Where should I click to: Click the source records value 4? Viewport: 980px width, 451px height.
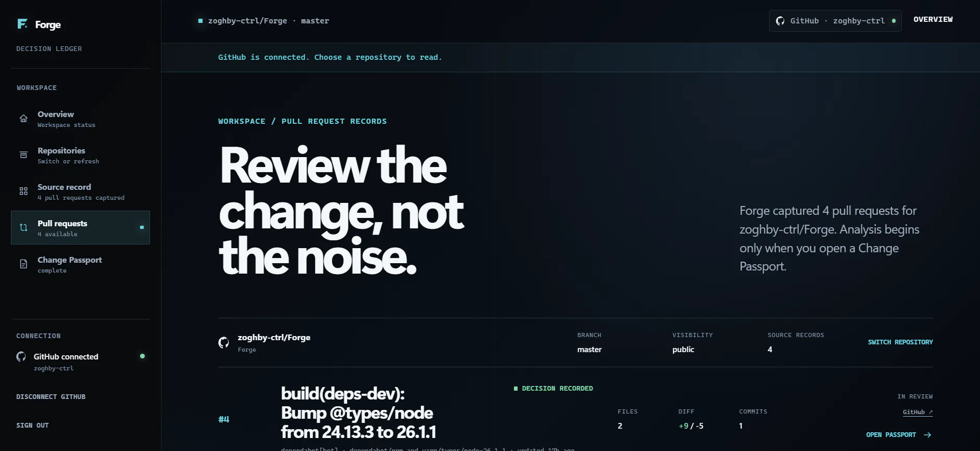770,350
